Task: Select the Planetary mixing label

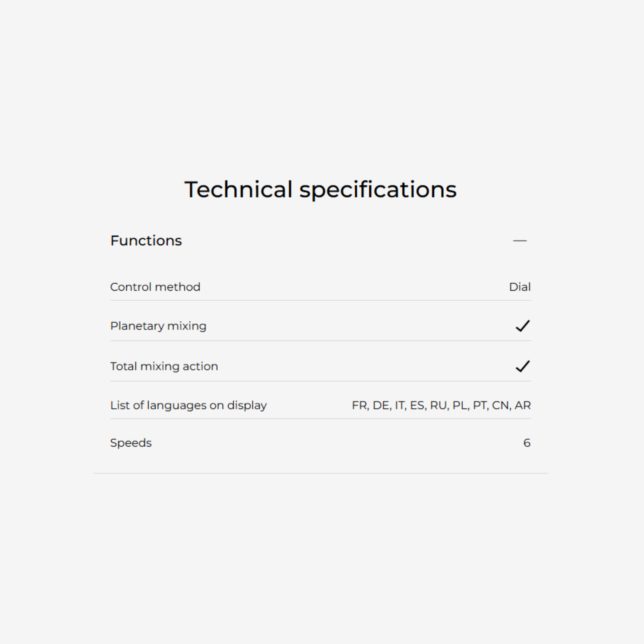Action: pyautogui.click(x=158, y=326)
